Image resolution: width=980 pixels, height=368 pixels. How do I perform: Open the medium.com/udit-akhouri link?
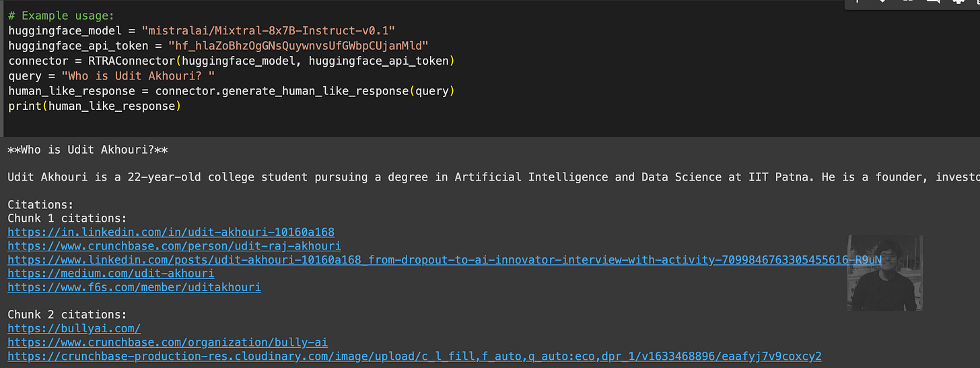(x=111, y=274)
